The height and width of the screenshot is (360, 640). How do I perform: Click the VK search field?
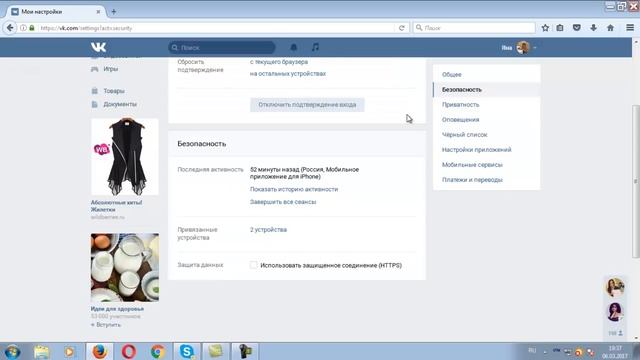[x=222, y=47]
